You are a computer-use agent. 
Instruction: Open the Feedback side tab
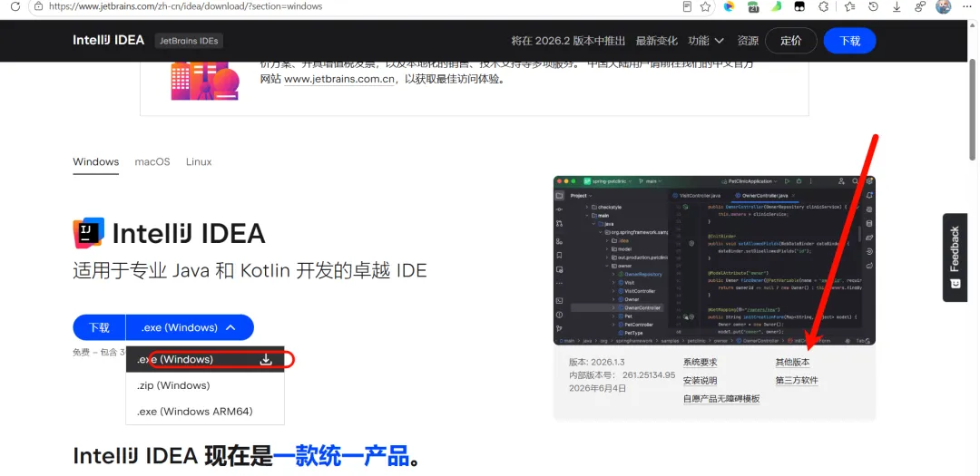tap(955, 257)
